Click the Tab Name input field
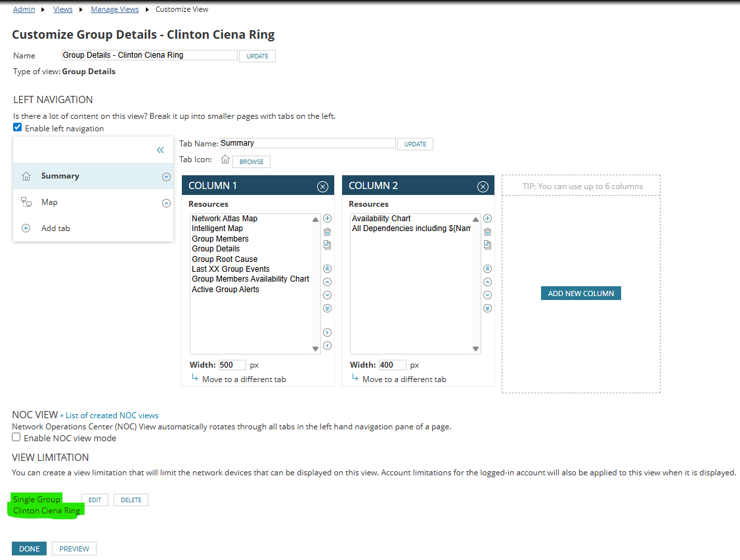This screenshot has height=560, width=740. point(308,143)
